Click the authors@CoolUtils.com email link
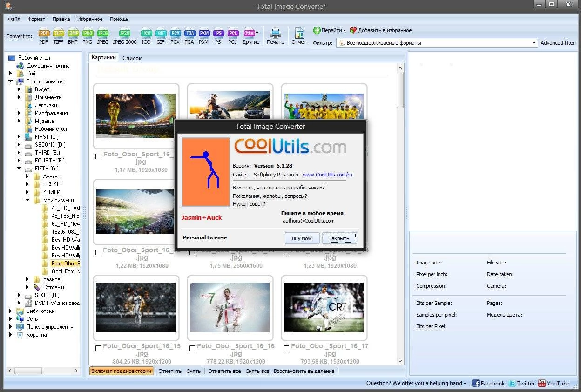 [x=309, y=221]
